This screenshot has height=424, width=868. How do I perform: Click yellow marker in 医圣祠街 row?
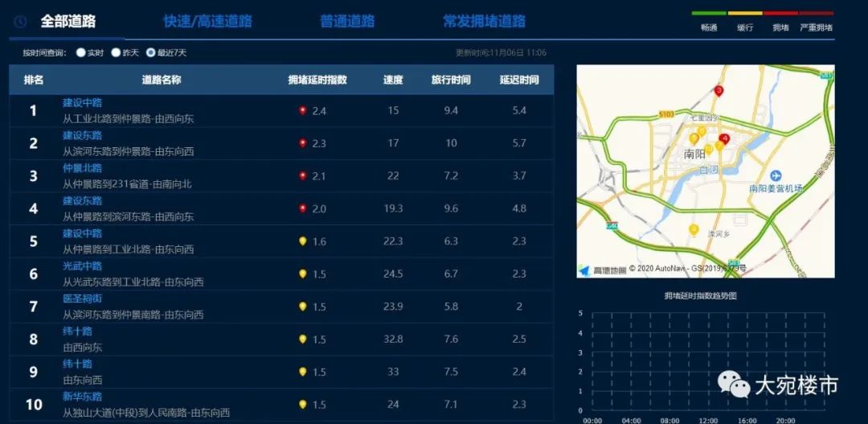[302, 307]
